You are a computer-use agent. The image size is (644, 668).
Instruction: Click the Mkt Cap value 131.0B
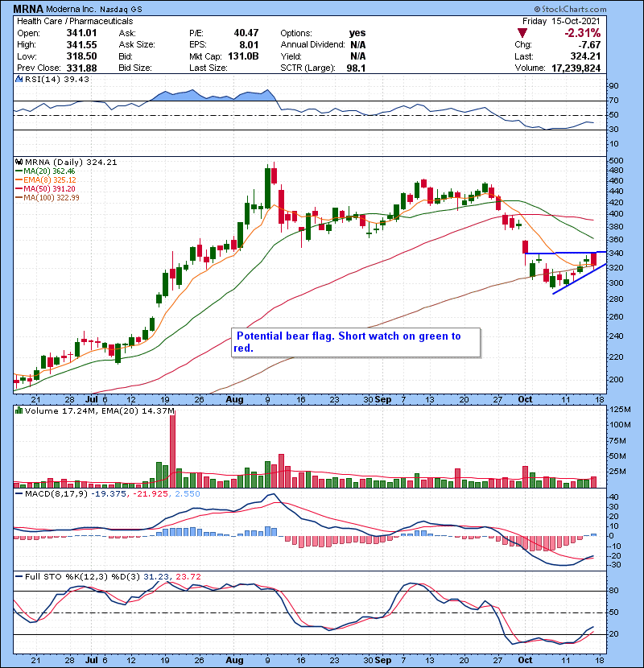243,56
